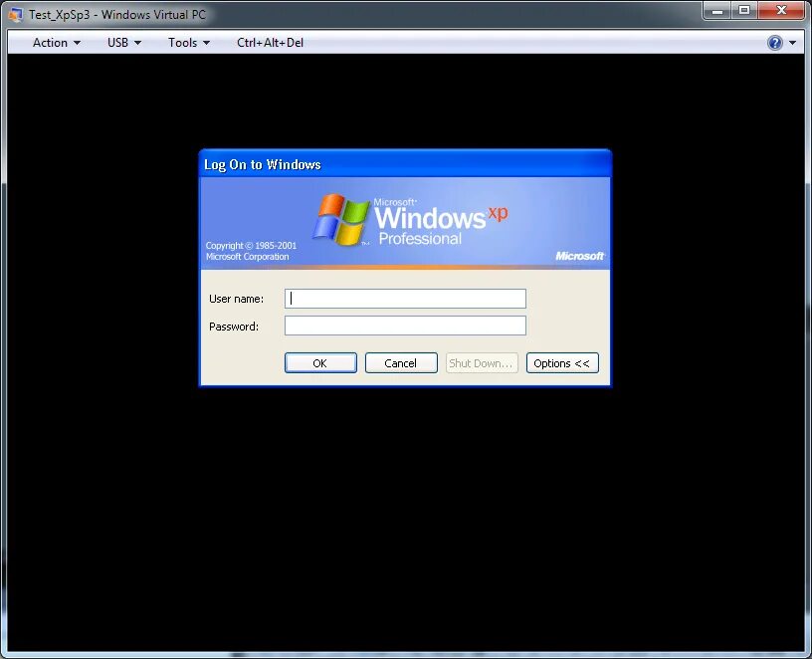Click Cancel in the logon dialog
The width and height of the screenshot is (812, 659).
401,363
